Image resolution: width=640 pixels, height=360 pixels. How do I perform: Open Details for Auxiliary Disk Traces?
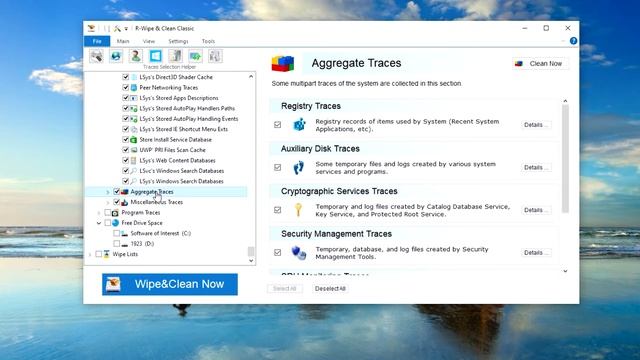[536, 167]
